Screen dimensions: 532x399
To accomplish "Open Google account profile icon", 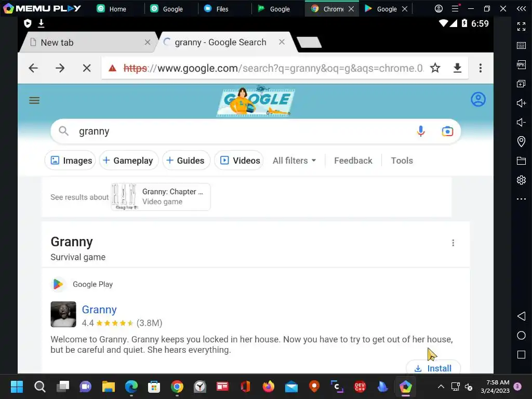I will click(478, 99).
